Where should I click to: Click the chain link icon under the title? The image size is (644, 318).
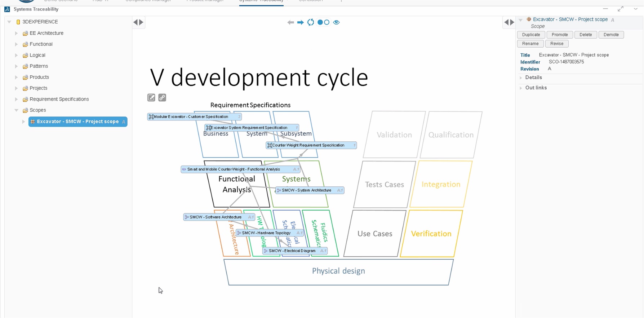click(162, 98)
